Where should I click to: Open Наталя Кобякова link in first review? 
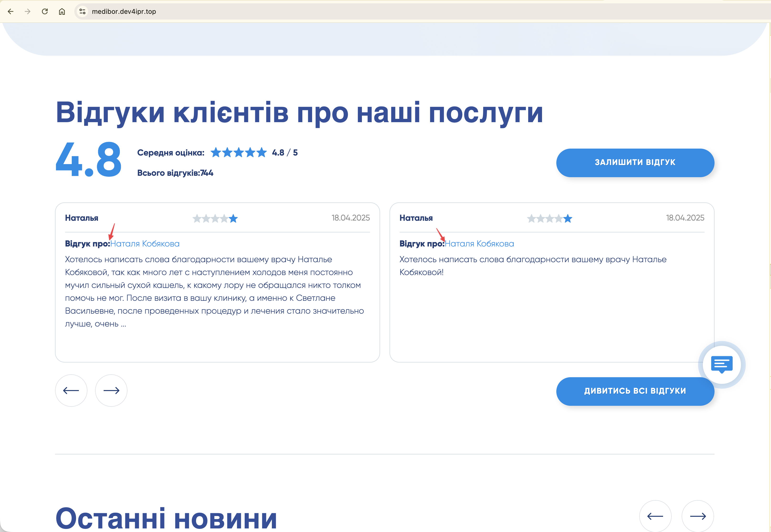tap(145, 244)
